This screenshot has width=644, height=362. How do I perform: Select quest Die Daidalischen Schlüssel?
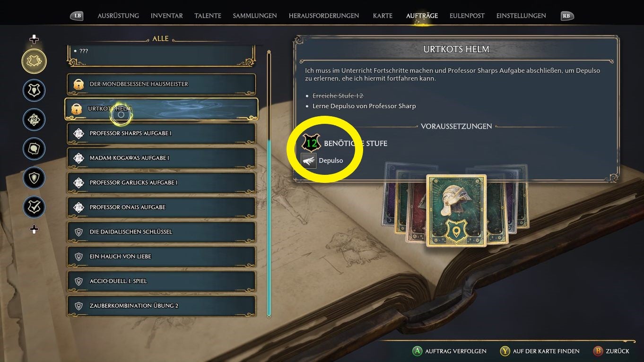pyautogui.click(x=161, y=232)
